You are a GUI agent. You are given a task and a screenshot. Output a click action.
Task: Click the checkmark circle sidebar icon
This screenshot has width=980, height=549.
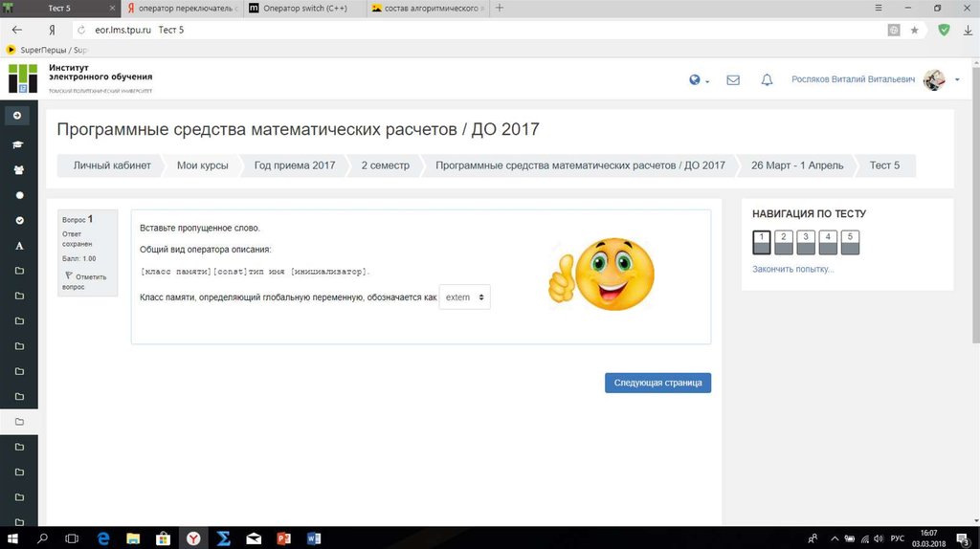[19, 221]
